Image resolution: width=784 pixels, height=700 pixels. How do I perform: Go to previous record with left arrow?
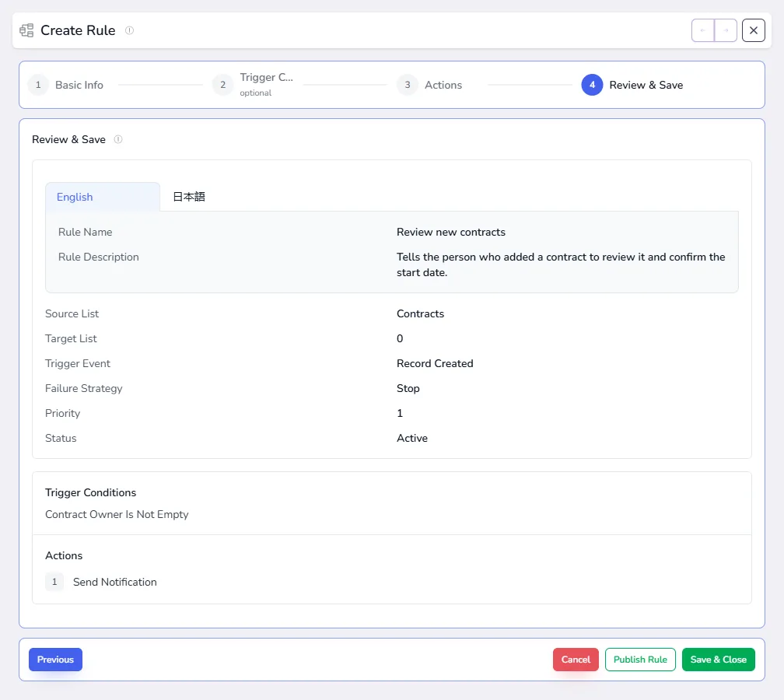pos(703,30)
